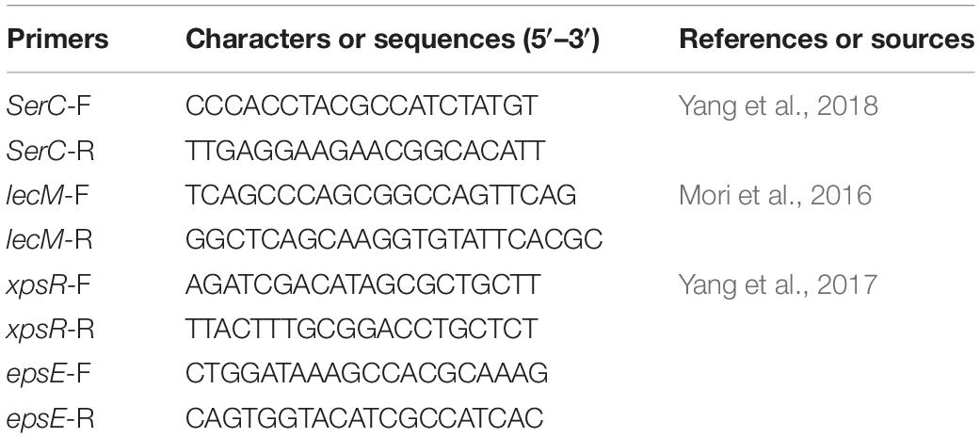Select the SerC-F primer name
Viewport: 980px width, 438px height.
[49, 106]
